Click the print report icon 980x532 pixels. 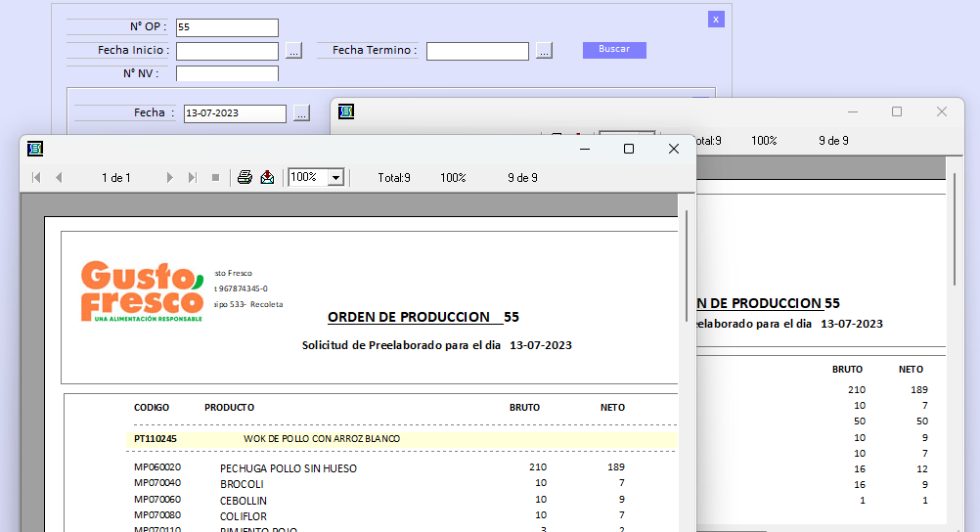[x=245, y=177]
